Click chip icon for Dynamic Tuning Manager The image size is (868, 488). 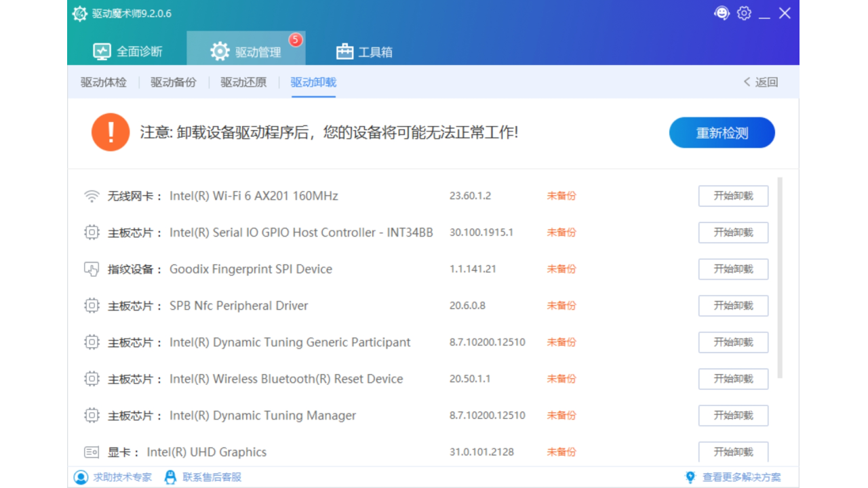92,415
